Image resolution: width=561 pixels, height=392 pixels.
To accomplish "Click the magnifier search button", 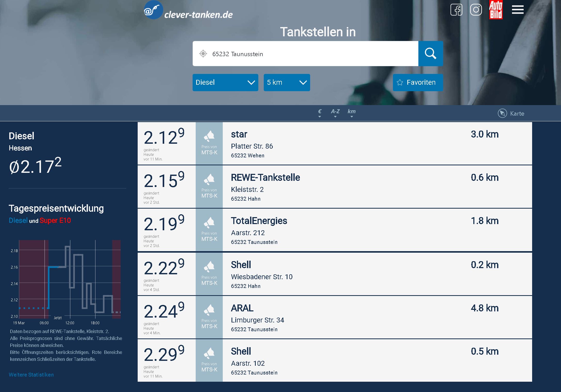I will (431, 54).
